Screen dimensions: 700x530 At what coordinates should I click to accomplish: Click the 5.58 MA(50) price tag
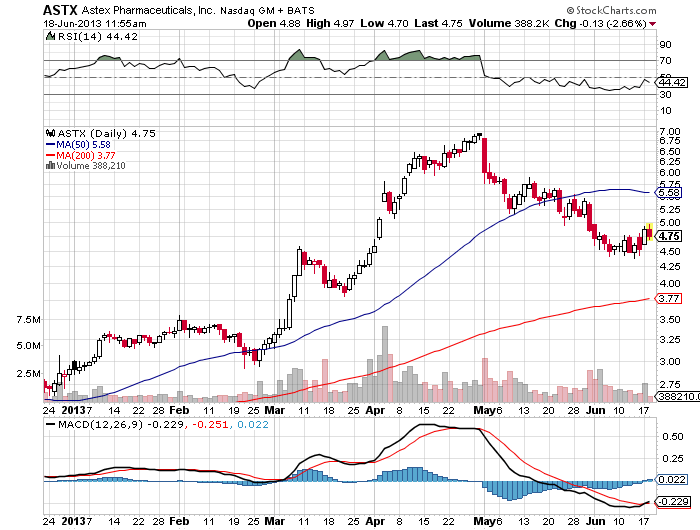[669, 192]
